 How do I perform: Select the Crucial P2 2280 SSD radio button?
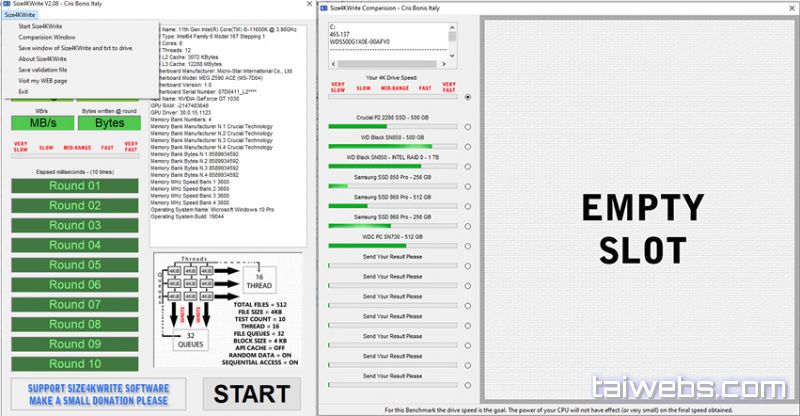(x=467, y=127)
